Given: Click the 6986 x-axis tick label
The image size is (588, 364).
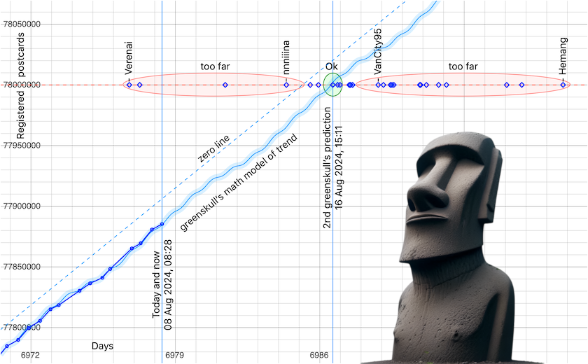Looking at the screenshot, I should [319, 356].
